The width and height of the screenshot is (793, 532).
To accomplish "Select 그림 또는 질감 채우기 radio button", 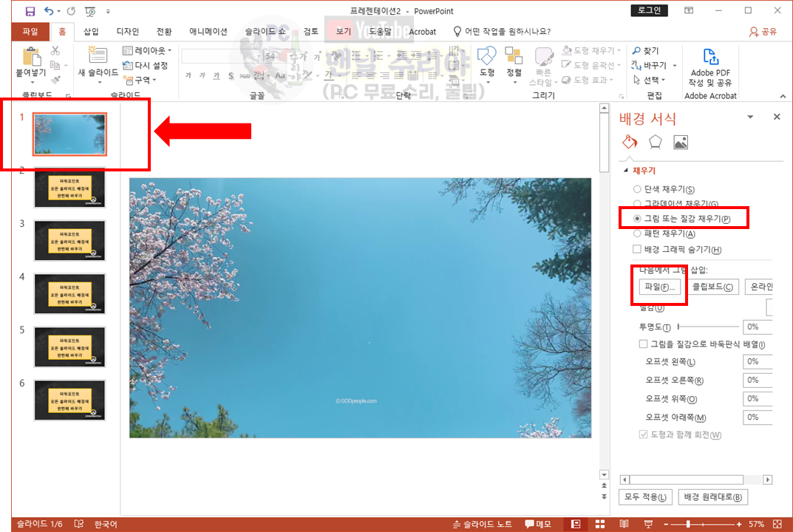I will [637, 219].
